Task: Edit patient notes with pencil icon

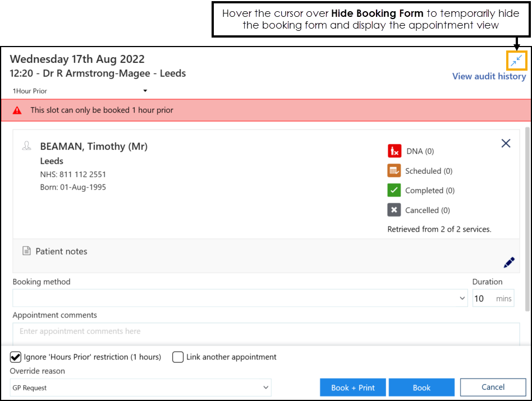Action: (508, 262)
